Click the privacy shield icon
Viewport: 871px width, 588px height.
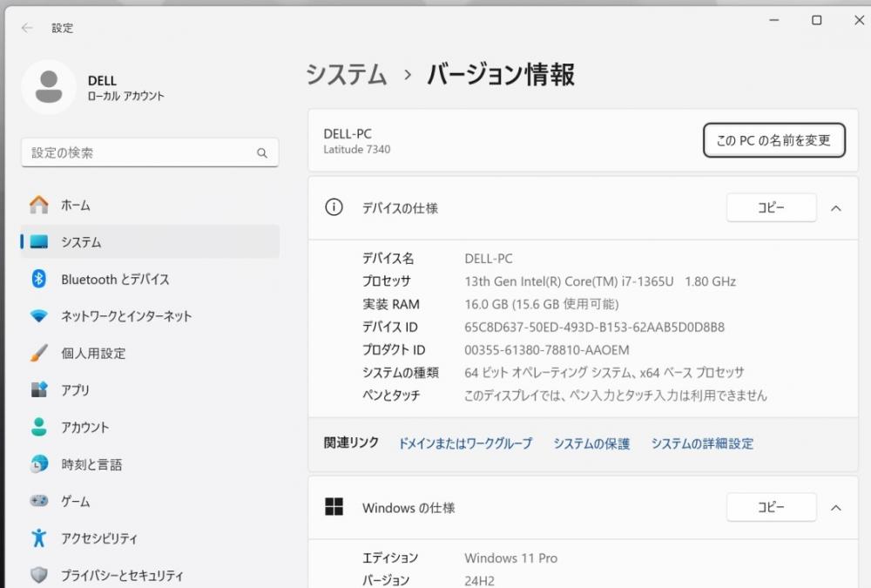39,575
